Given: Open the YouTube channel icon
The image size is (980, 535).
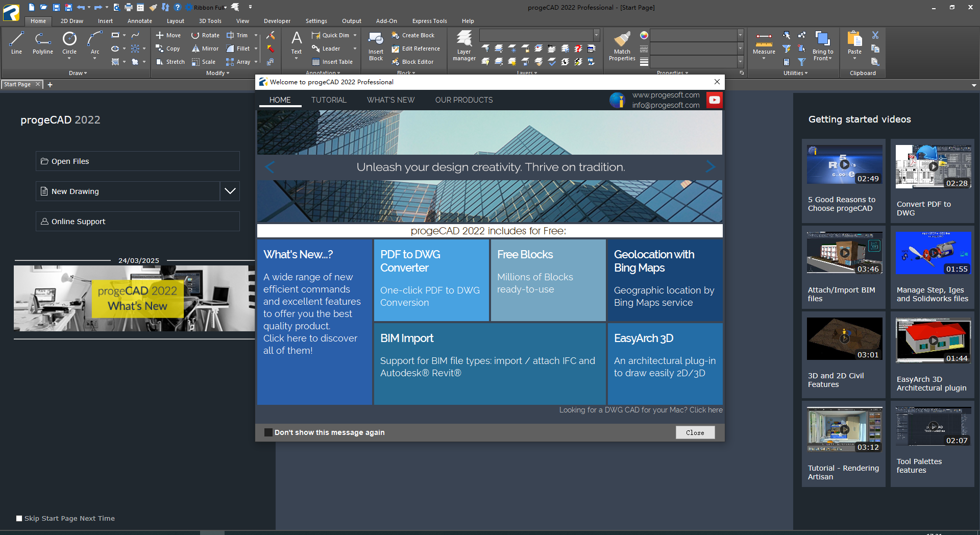Looking at the screenshot, I should click(715, 100).
